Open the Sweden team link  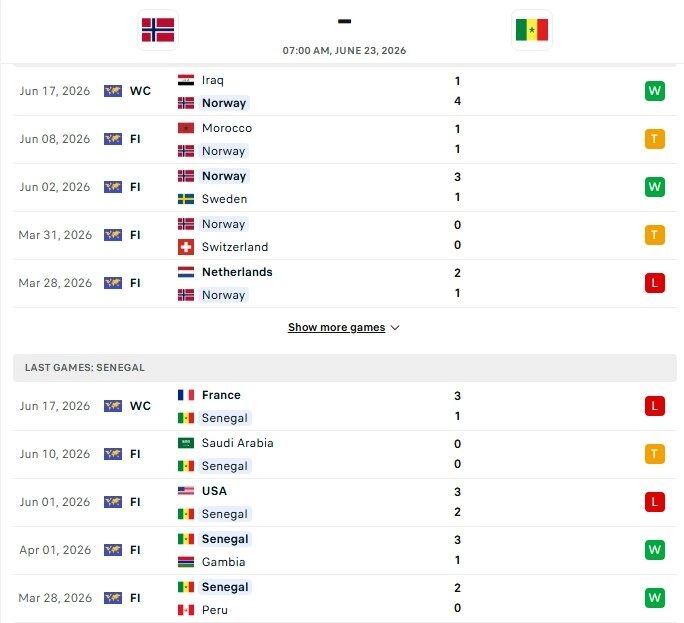224,199
